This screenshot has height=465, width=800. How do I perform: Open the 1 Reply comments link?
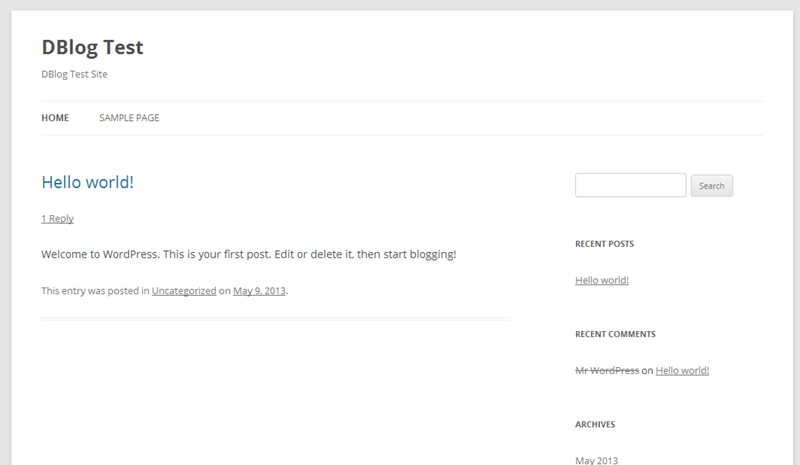coord(58,219)
